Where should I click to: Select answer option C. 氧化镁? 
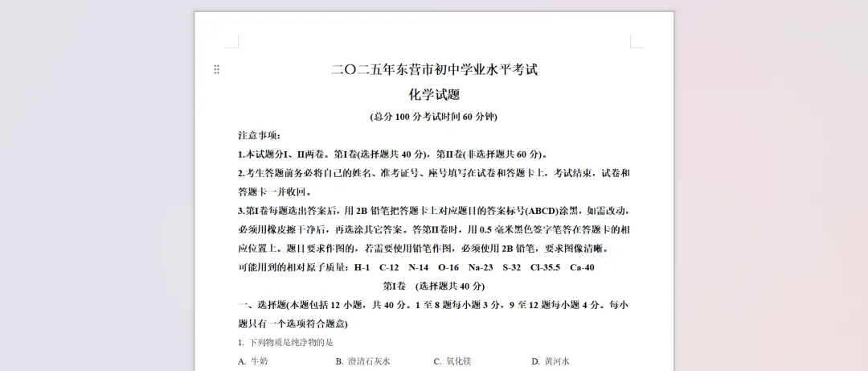(452, 361)
